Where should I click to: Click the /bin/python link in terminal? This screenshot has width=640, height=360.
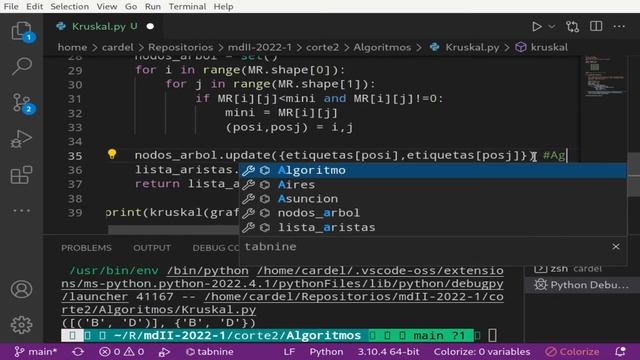click(x=207, y=271)
